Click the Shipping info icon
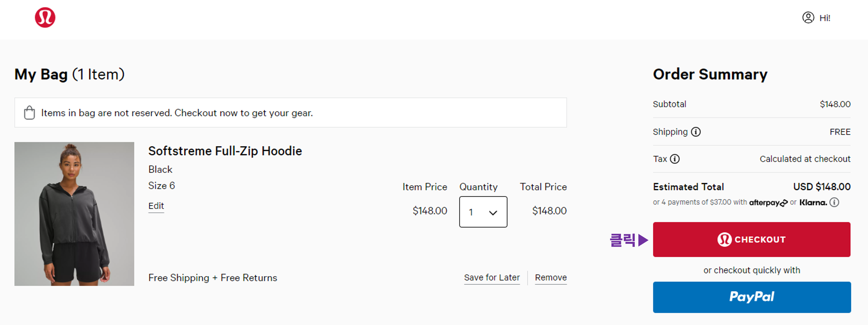 point(695,132)
